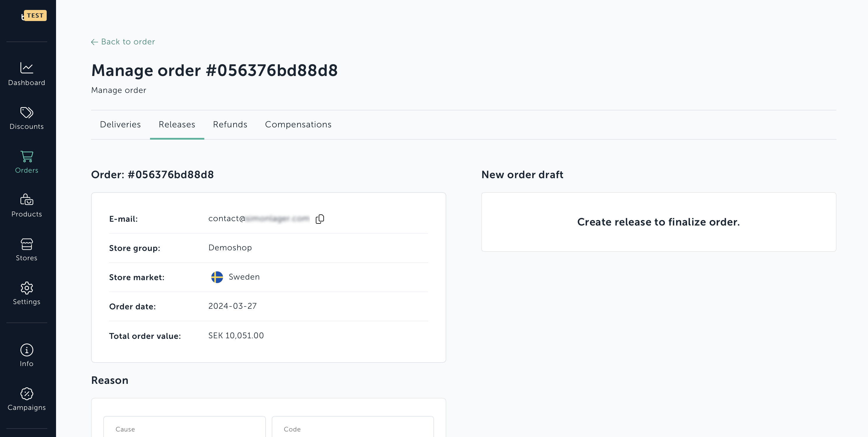Go back via Back to order link
This screenshot has height=437, width=868.
123,42
